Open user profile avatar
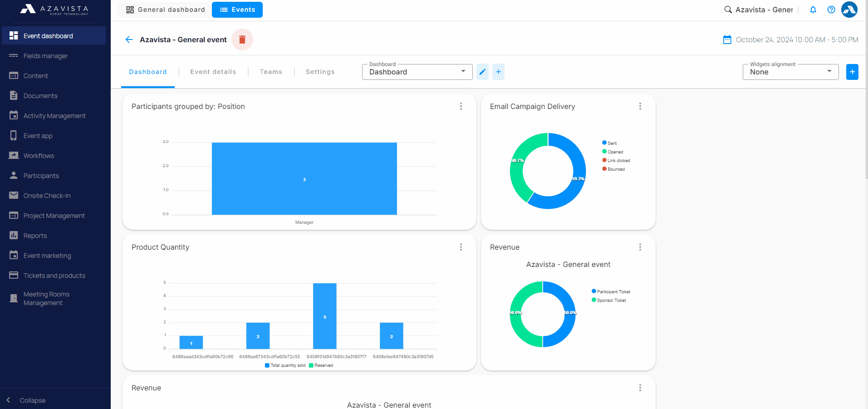The height and width of the screenshot is (409, 868). point(849,10)
